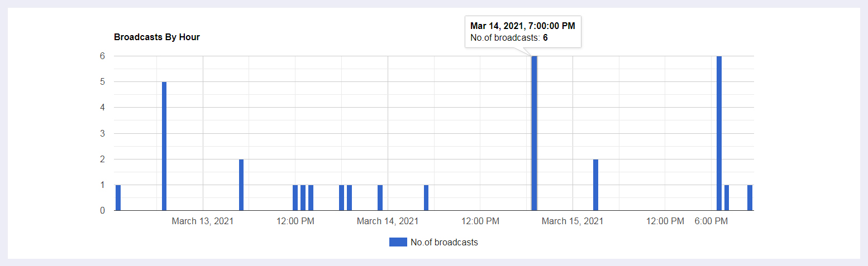
Task: Click the "12:00 PM" label left of 6:00 PM
Action: (665, 221)
